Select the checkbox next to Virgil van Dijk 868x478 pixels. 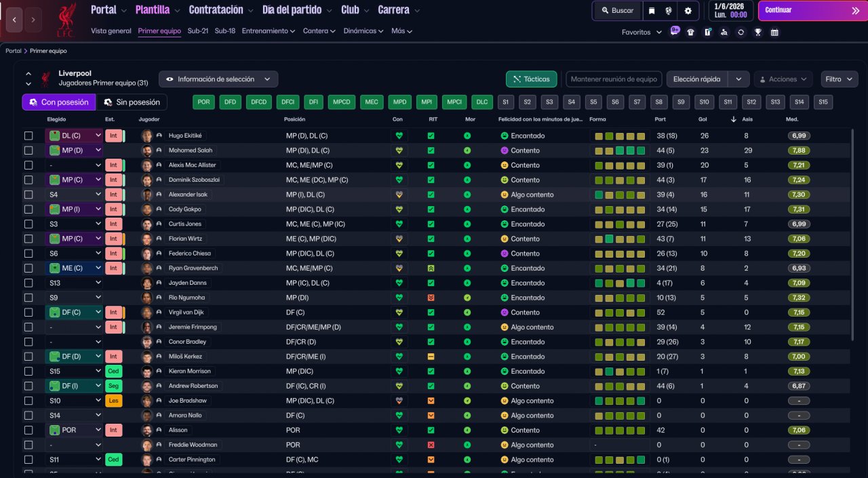[28, 313]
